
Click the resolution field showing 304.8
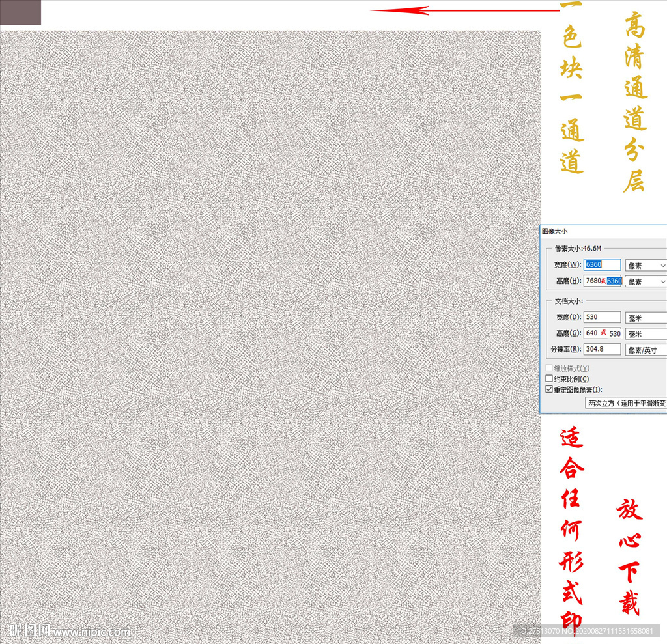click(x=601, y=349)
